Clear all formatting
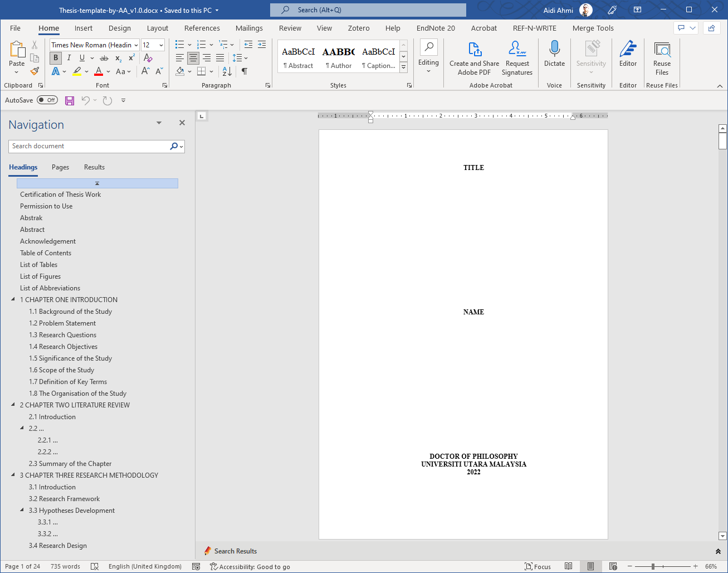Image resolution: width=728 pixels, height=573 pixels. click(x=148, y=58)
